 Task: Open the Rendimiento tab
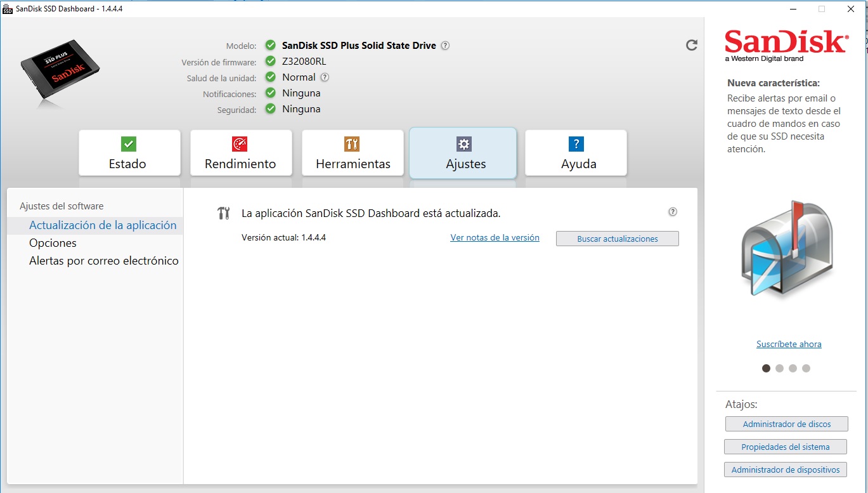coord(241,152)
